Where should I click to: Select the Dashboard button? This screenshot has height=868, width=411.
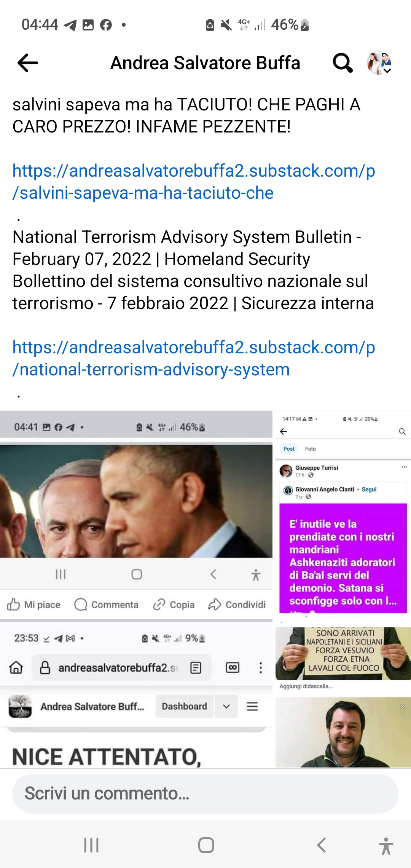coord(185,706)
